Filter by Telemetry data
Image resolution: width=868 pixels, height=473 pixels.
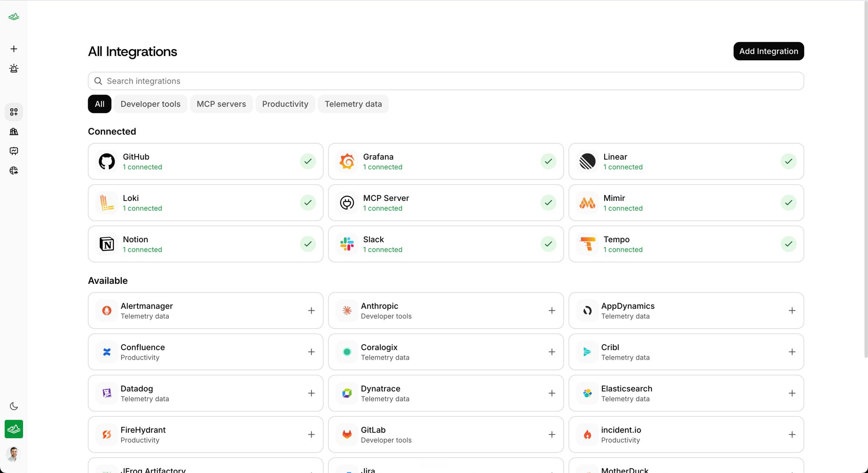click(353, 104)
